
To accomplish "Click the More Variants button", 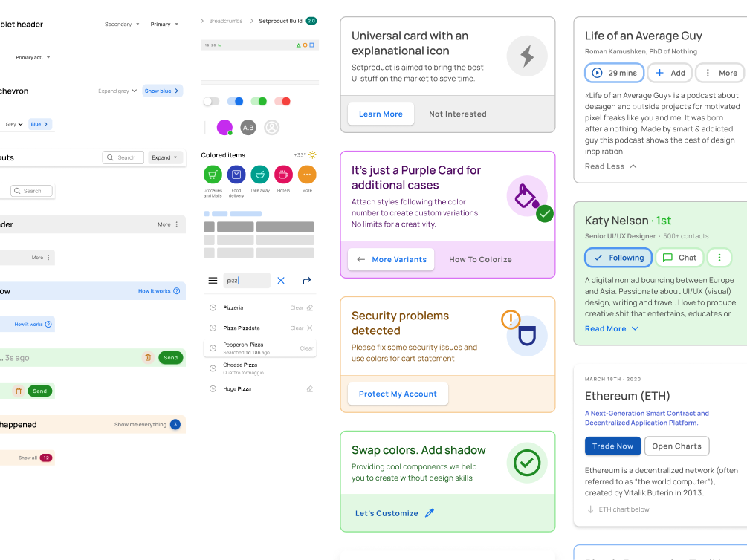I will coord(391,259).
